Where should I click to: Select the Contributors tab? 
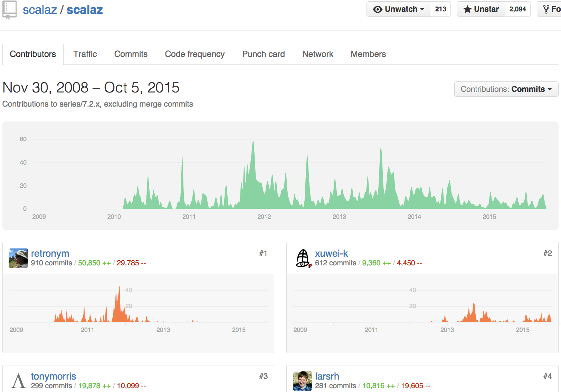(33, 54)
